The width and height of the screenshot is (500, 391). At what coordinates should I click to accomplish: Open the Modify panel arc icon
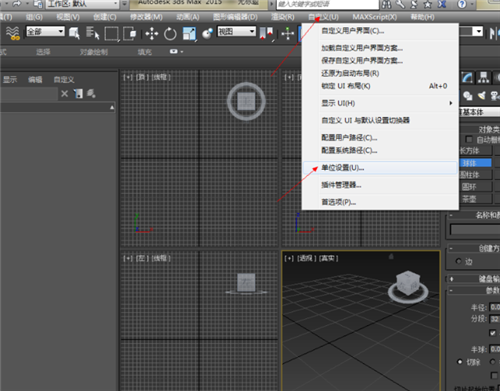point(467,78)
